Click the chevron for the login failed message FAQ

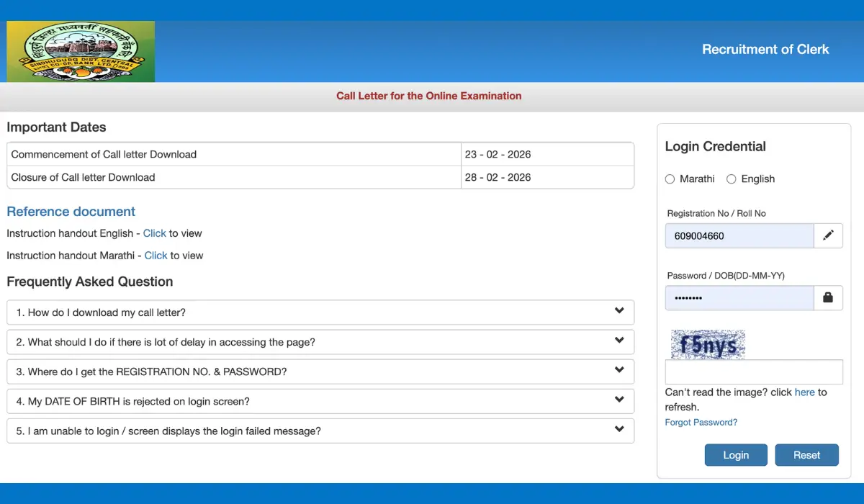click(x=619, y=430)
